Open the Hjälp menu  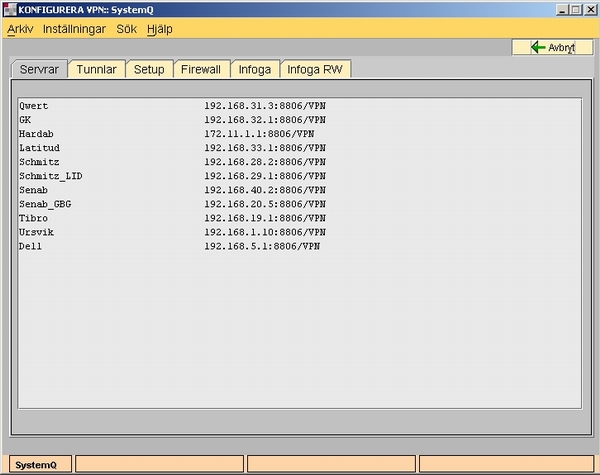click(159, 29)
